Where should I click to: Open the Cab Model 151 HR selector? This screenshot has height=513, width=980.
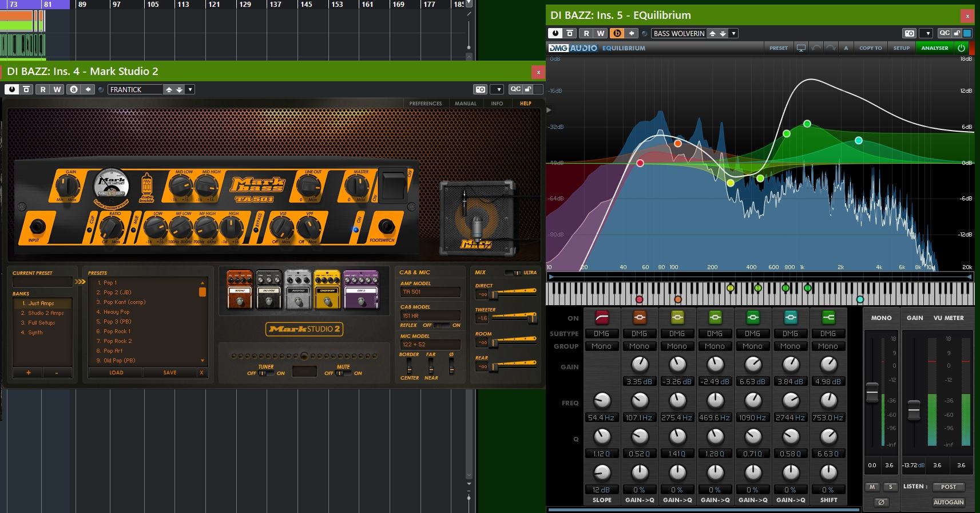(430, 315)
